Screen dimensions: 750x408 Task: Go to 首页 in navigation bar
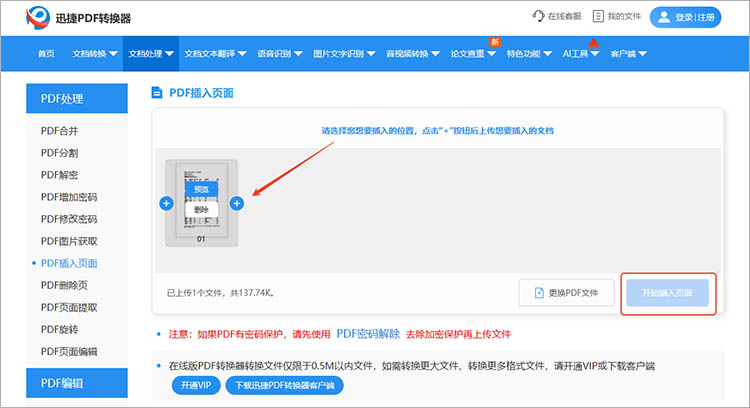coord(46,54)
